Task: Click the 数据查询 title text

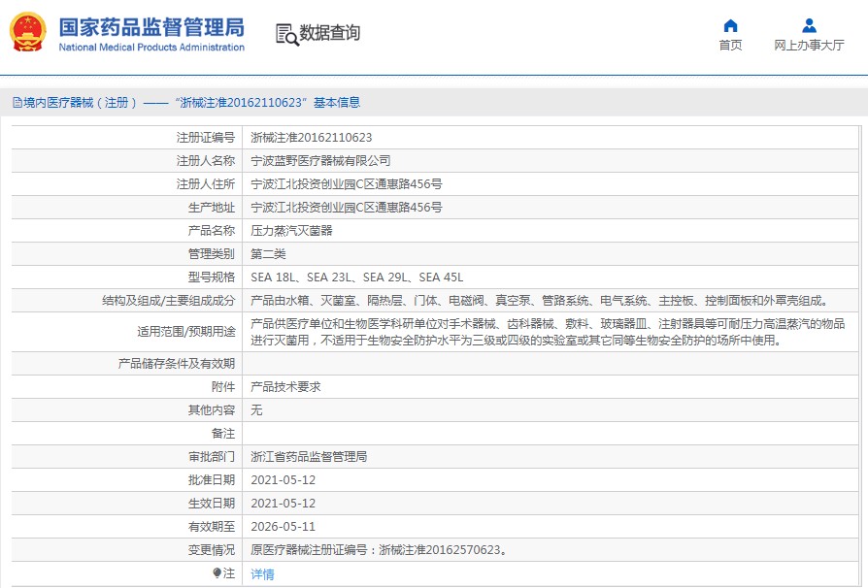Action: coord(329,33)
